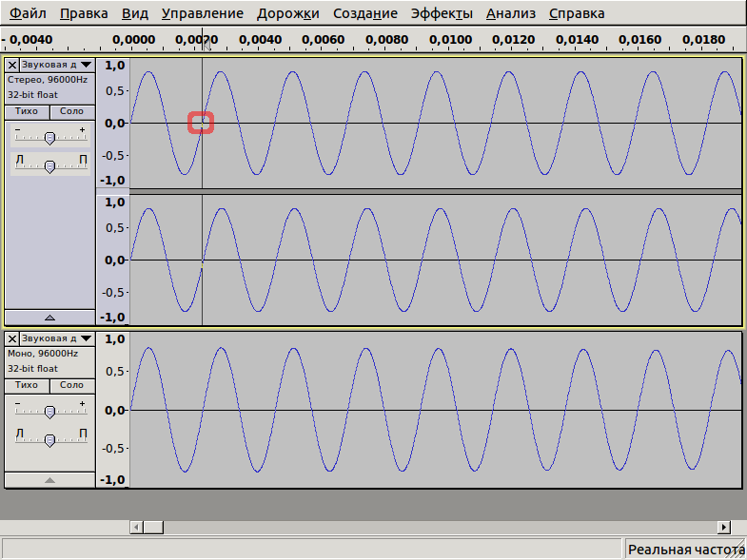Enable Соло on the mono track
This screenshot has width=747, height=560.
(71, 385)
